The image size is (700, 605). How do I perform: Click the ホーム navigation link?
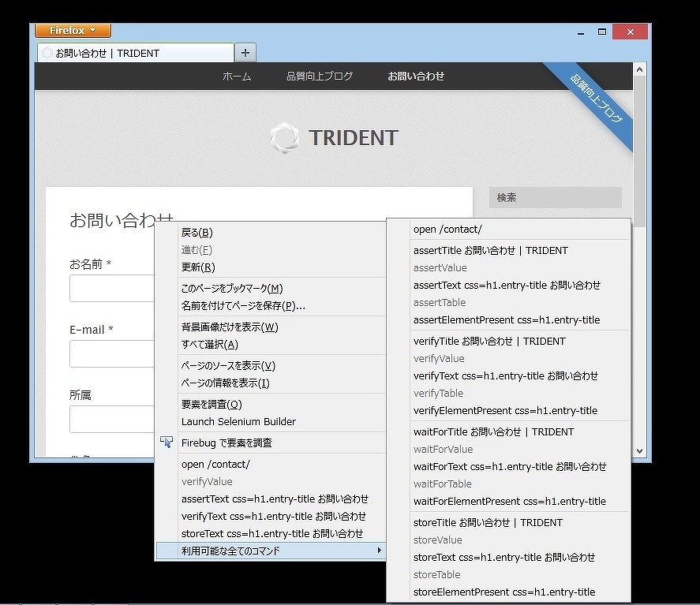click(237, 77)
